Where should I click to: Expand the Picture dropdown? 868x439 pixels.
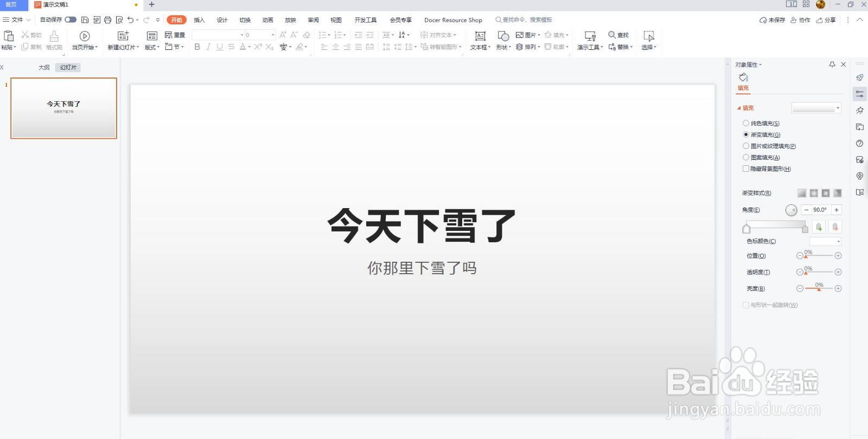pyautogui.click(x=528, y=35)
